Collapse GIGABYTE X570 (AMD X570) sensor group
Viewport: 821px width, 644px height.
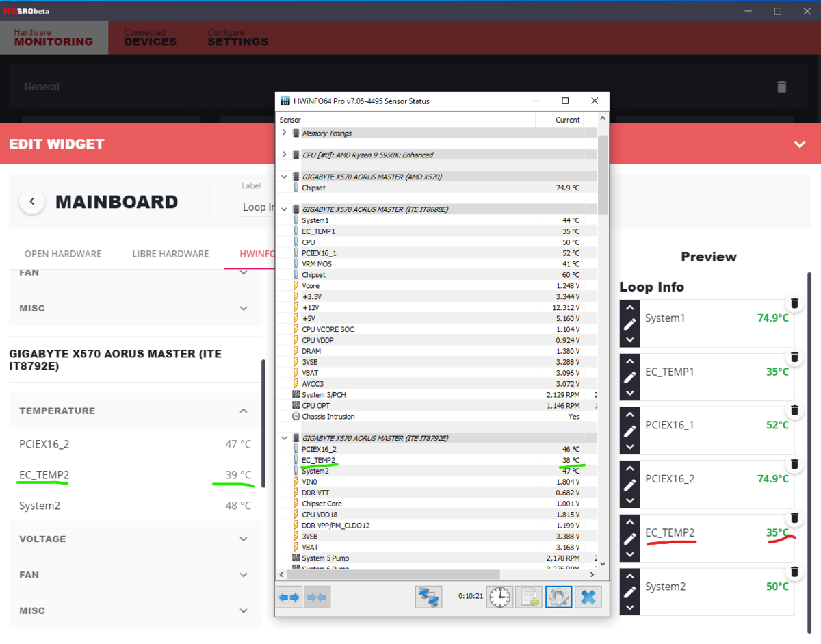coord(284,177)
